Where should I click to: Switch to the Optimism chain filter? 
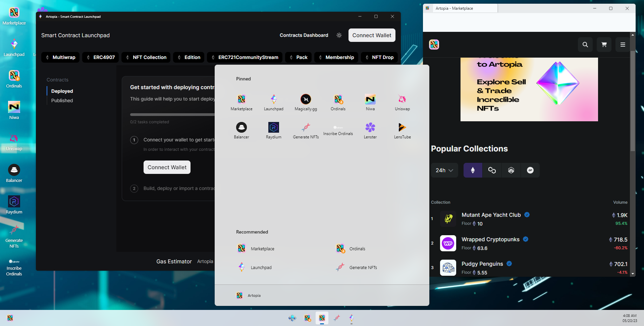(x=530, y=170)
